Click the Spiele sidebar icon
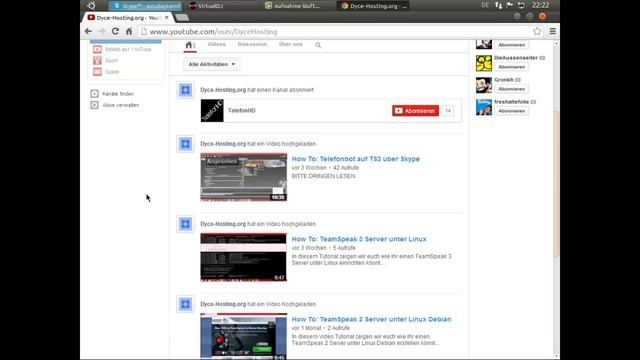 tap(97, 72)
